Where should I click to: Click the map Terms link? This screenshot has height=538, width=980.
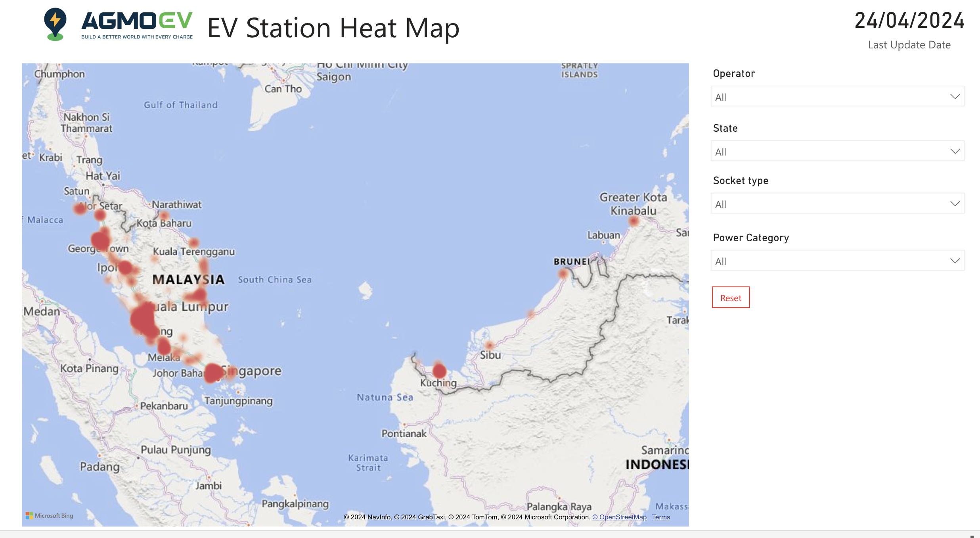point(661,517)
